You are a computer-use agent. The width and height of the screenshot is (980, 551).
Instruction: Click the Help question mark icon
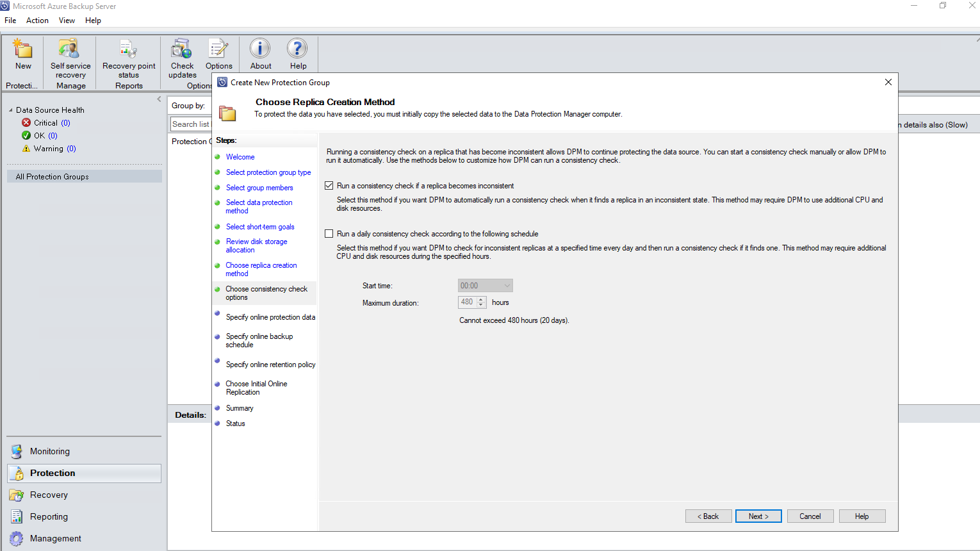click(x=297, y=49)
